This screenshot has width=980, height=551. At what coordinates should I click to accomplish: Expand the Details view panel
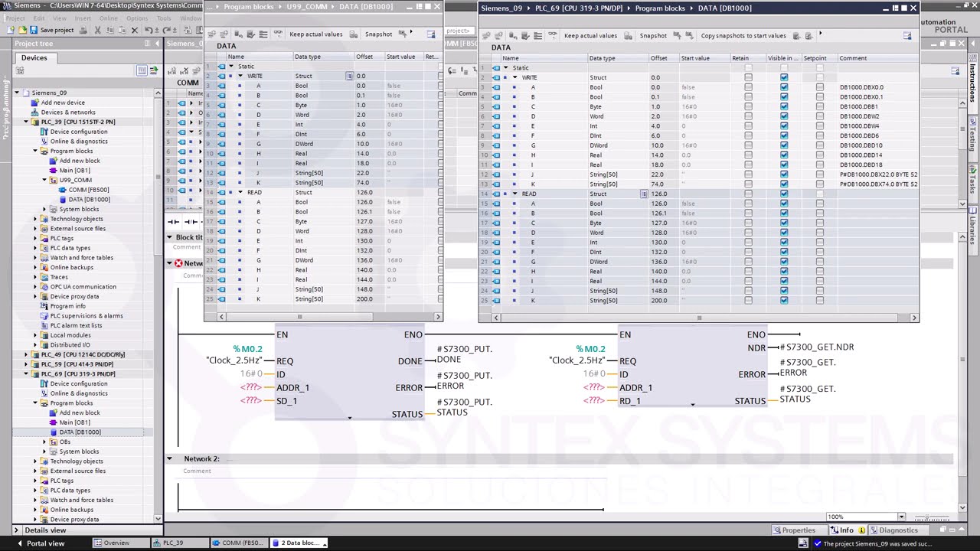[x=16, y=530]
